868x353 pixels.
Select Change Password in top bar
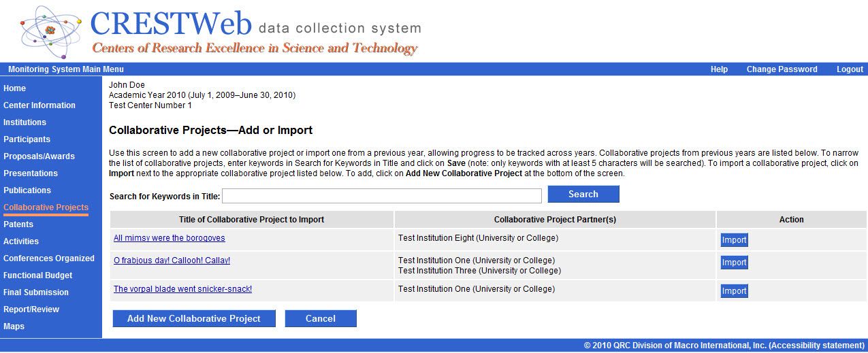point(782,69)
